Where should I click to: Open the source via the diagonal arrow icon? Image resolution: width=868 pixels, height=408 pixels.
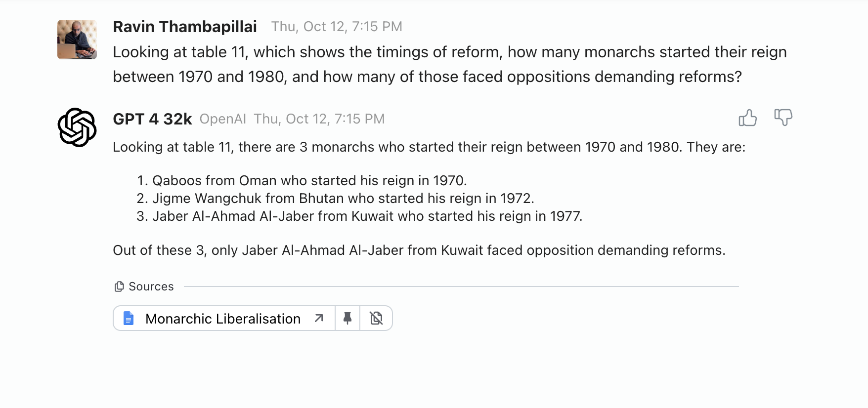319,318
